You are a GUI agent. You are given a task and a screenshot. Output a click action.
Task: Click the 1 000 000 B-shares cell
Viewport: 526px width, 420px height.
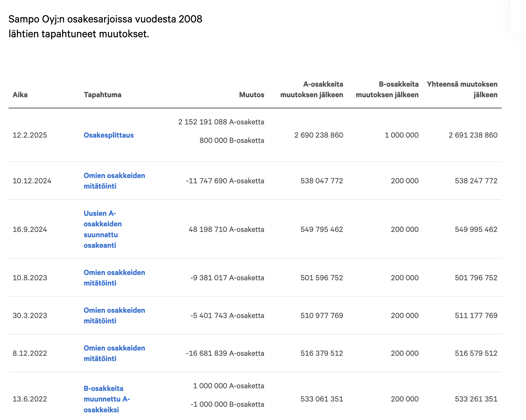click(402, 135)
